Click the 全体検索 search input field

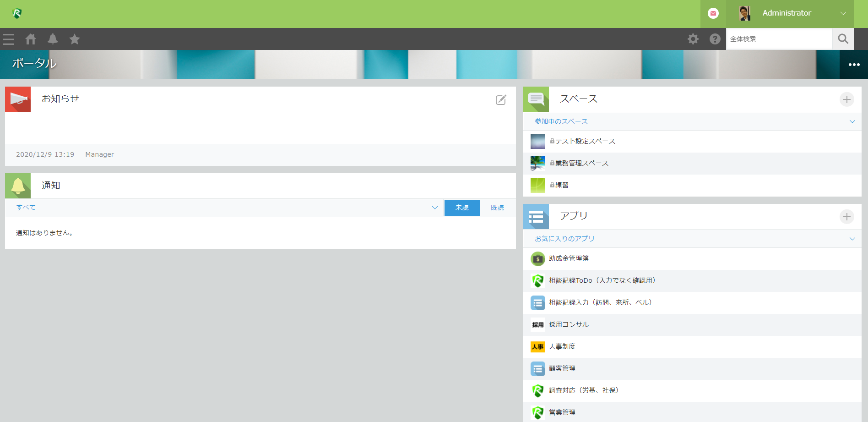click(778, 39)
